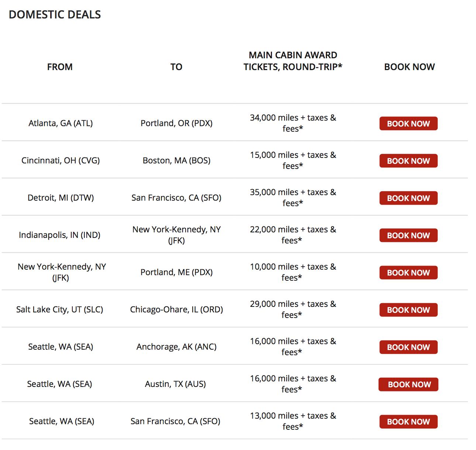
Task: Click Book Now for Salt Lake City to Chicago
Action: pos(408,310)
